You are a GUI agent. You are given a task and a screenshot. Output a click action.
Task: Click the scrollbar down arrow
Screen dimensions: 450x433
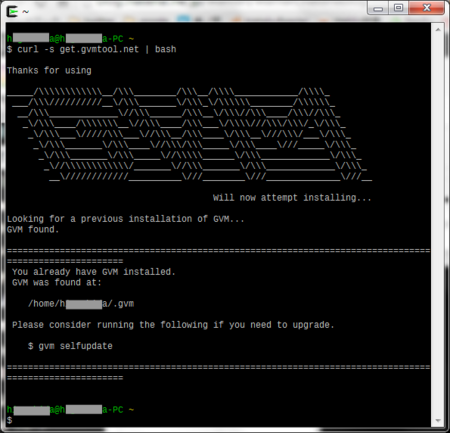438,421
